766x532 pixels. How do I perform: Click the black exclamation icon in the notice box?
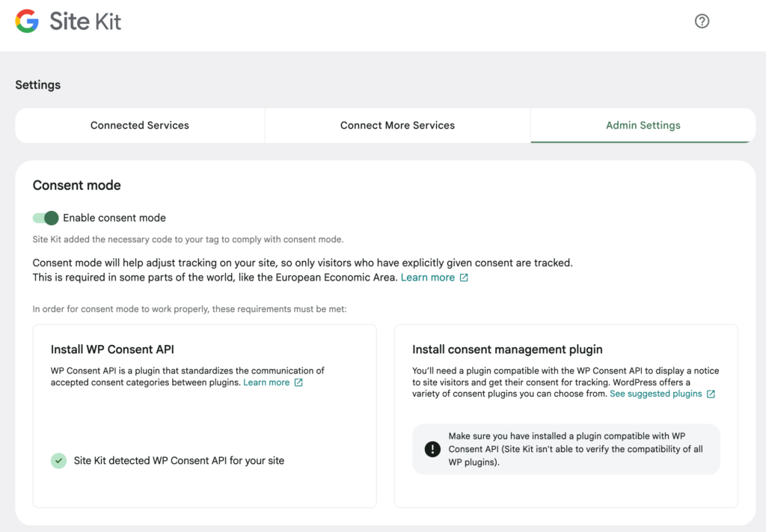point(432,449)
